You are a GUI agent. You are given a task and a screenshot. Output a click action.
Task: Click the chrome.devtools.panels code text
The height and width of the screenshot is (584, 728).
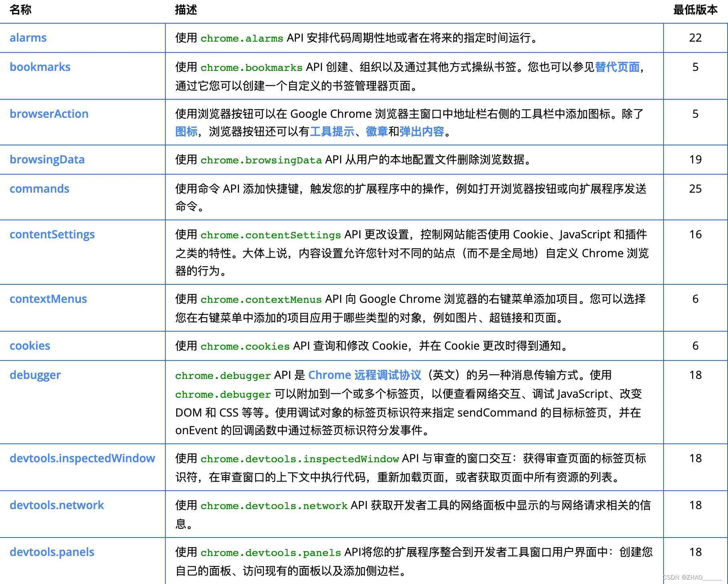coord(271,553)
